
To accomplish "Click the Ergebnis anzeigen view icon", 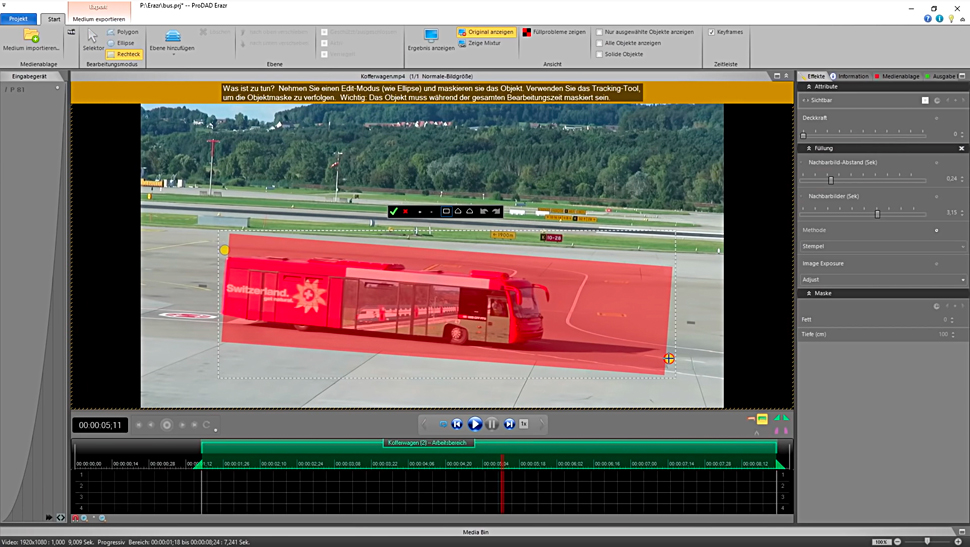I will pyautogui.click(x=430, y=38).
